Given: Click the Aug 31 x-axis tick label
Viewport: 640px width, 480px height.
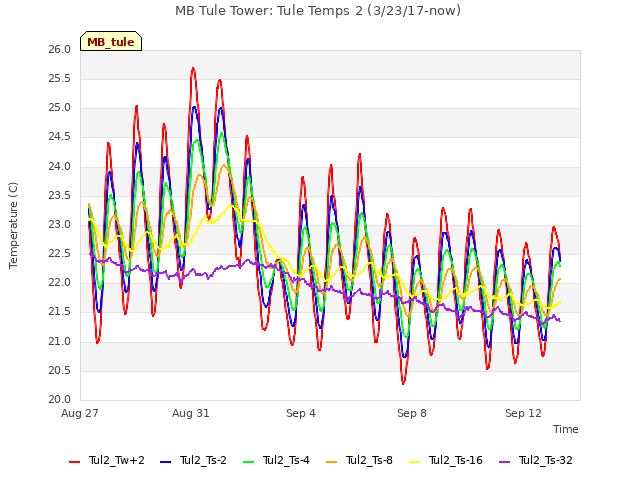Looking at the screenshot, I should point(191,413).
